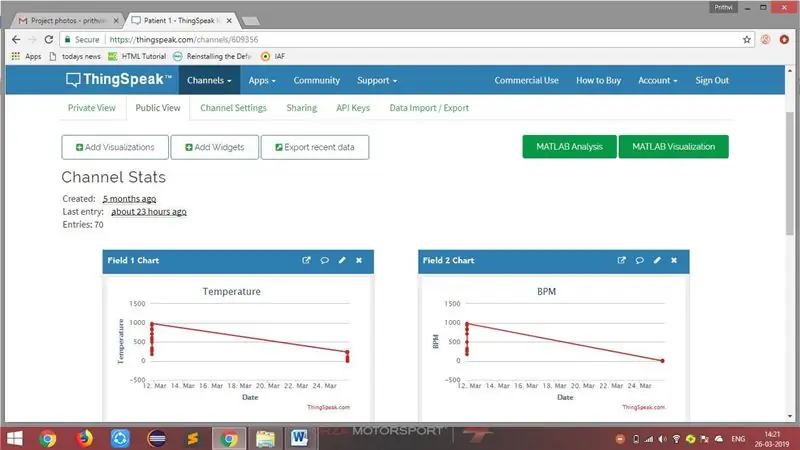
Task: Open the comment icon on Field 1 Chart
Action: point(324,260)
